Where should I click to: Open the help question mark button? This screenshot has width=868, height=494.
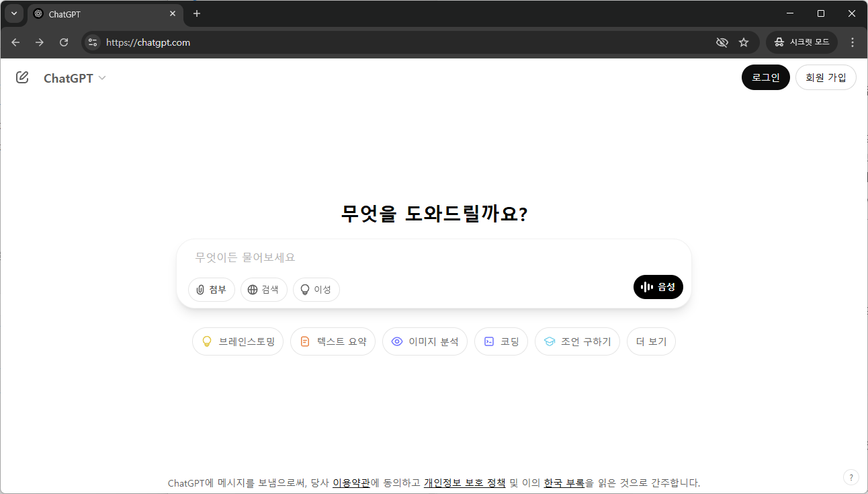click(851, 477)
